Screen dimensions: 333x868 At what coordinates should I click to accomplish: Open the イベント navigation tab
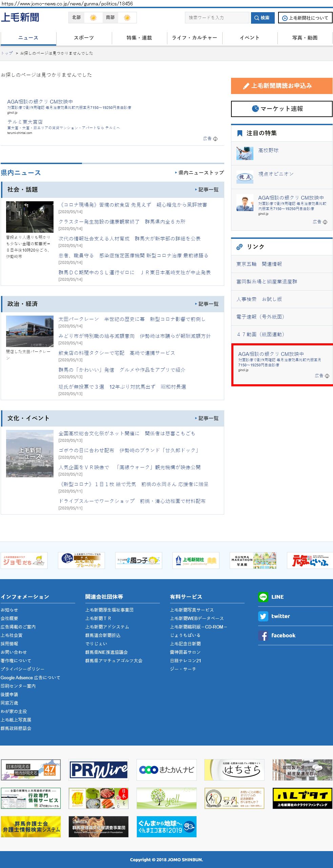250,38
